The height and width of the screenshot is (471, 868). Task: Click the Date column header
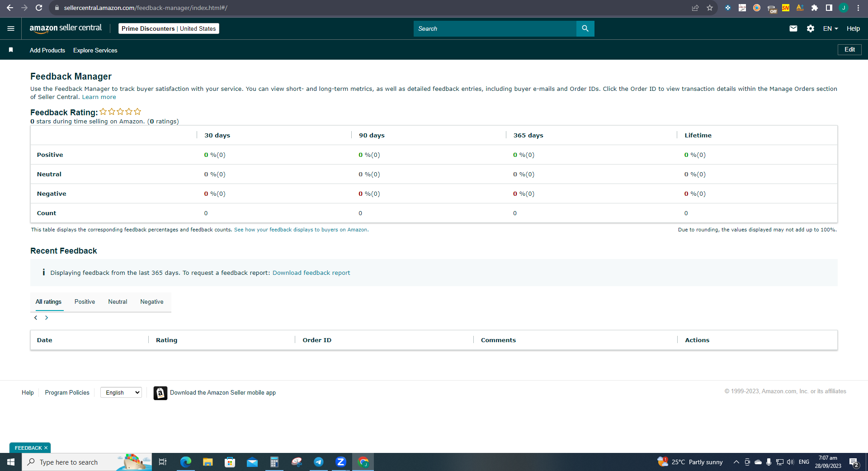coord(44,340)
